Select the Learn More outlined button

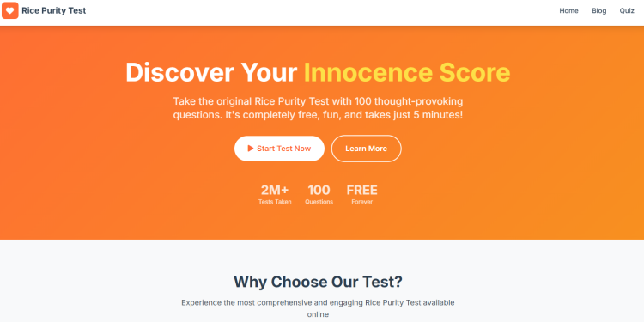click(x=366, y=149)
